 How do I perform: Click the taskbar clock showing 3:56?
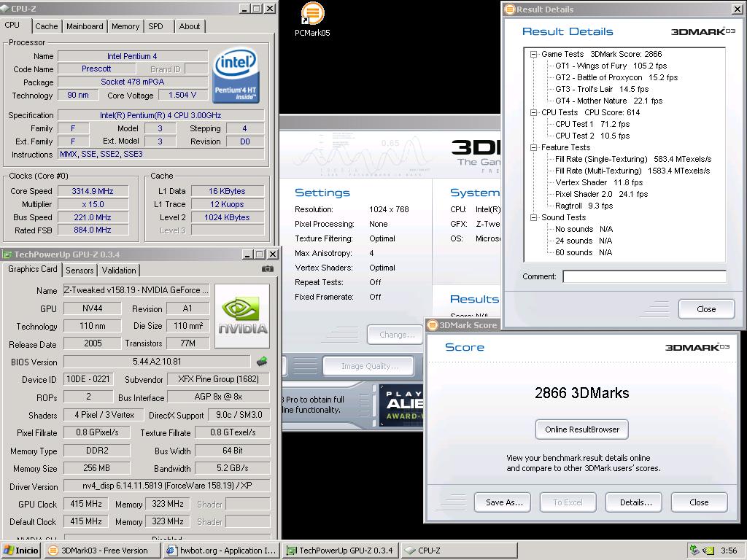point(729,551)
